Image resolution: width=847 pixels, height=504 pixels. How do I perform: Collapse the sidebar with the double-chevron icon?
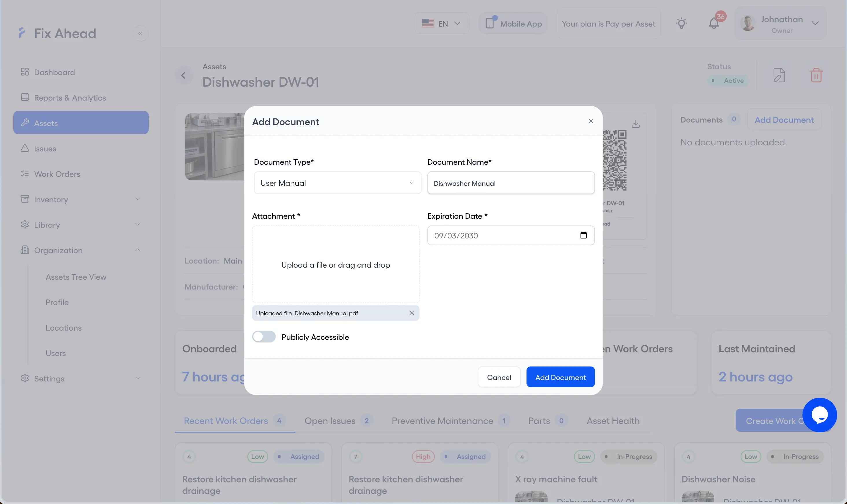coord(140,33)
